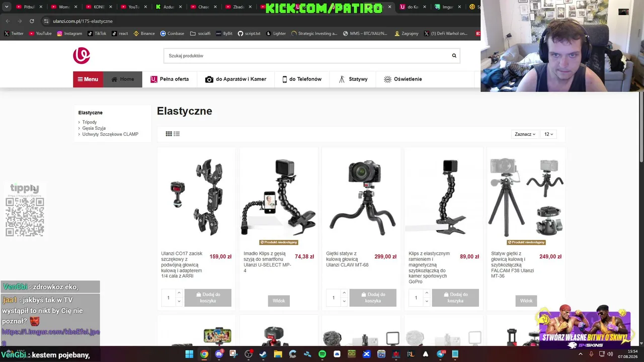Open the site info icon in address bar
644x362 pixels.
click(x=46, y=21)
